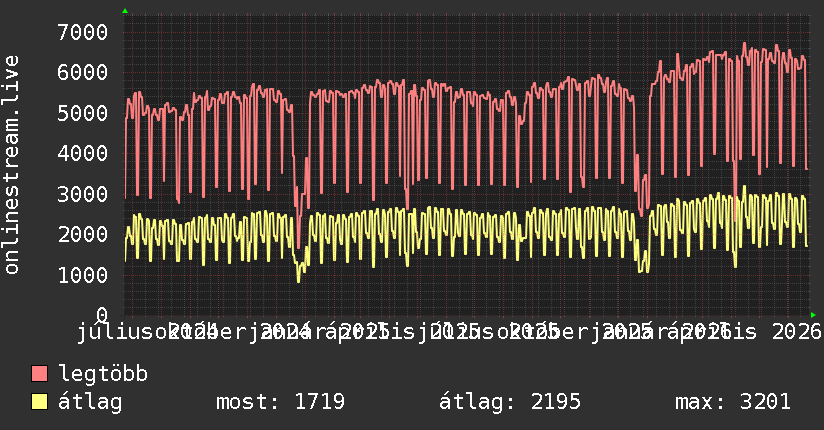
Task: Click the pink legtöbb legend swatch
Action: 39,373
